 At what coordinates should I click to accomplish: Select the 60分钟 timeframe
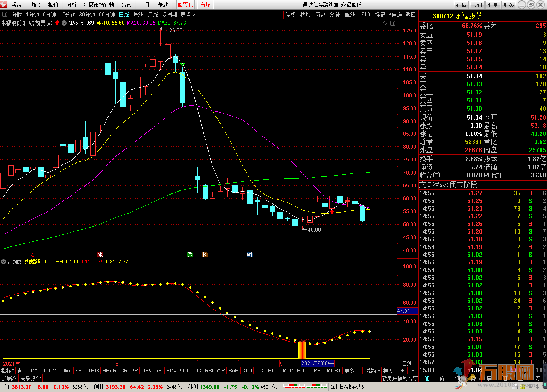[x=107, y=15]
